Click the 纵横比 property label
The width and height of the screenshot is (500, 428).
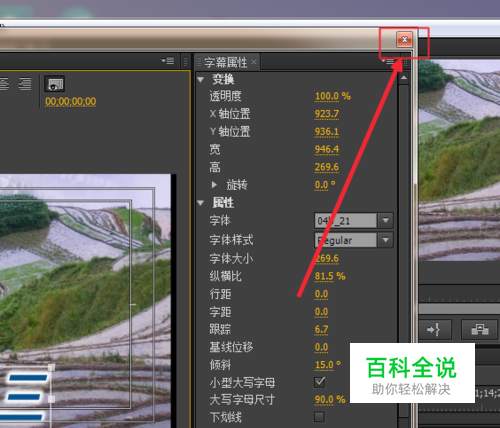point(225,276)
